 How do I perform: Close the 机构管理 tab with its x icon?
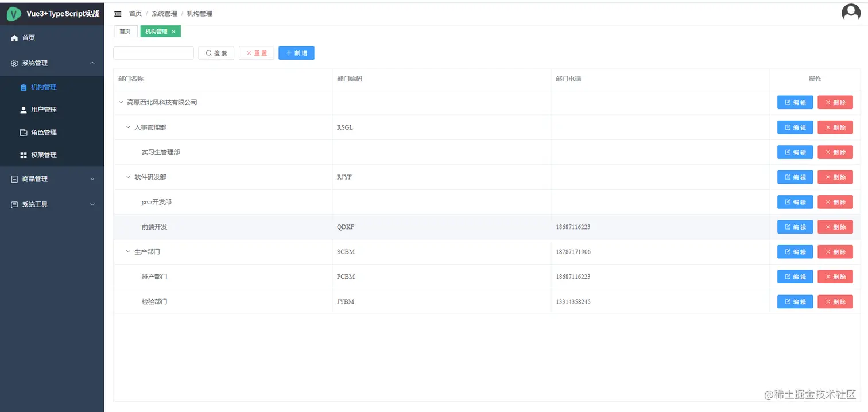(x=173, y=32)
